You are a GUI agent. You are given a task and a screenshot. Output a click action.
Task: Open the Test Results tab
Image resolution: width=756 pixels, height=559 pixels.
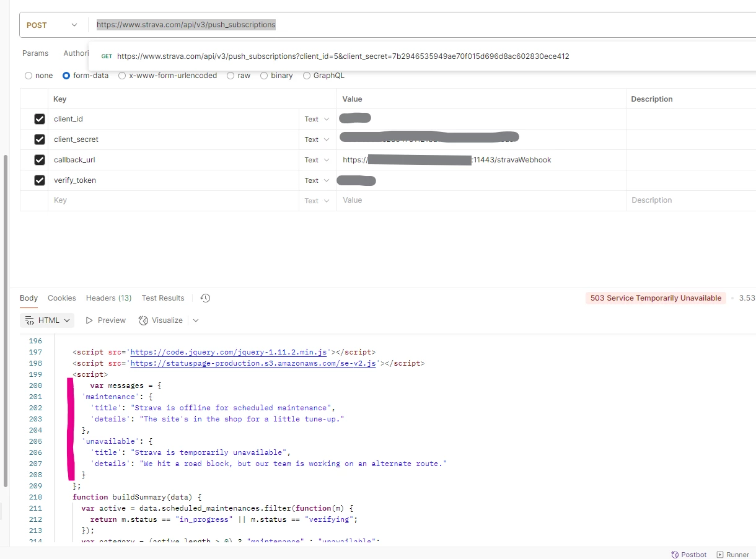click(163, 298)
